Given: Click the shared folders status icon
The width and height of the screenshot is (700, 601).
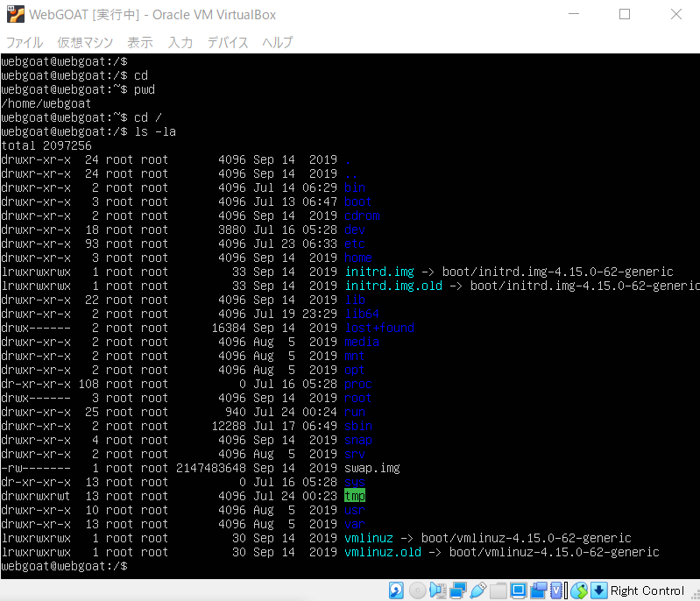Looking at the screenshot, I should (498, 590).
